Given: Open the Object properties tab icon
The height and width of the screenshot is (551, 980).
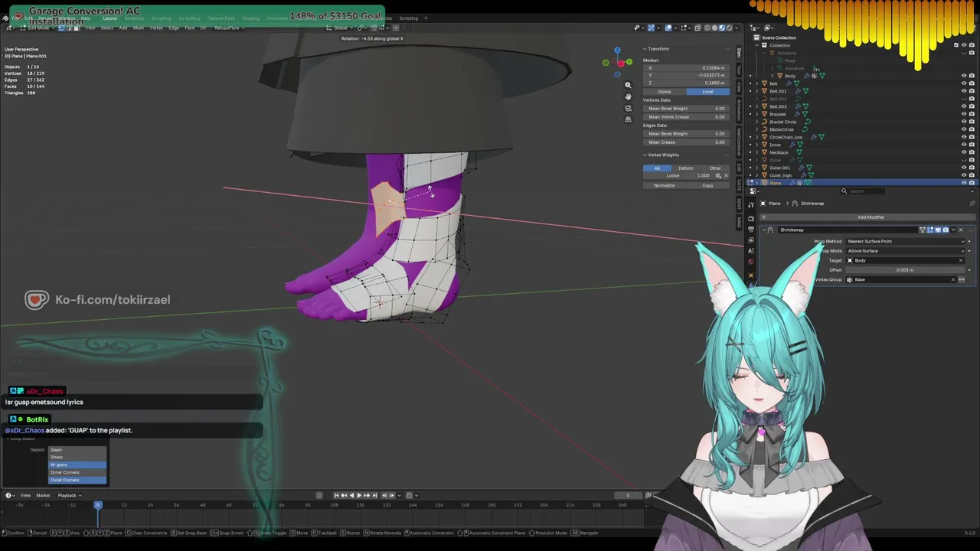Looking at the screenshot, I should (751, 275).
